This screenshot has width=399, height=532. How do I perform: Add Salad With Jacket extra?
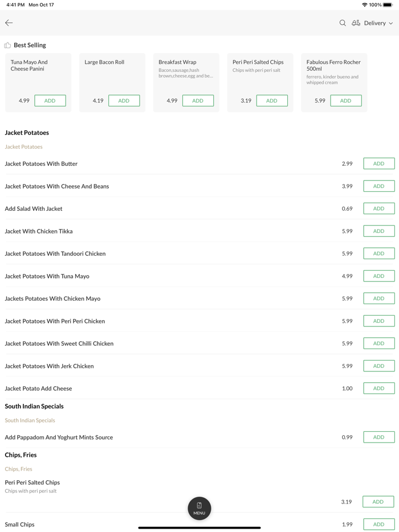tap(379, 208)
